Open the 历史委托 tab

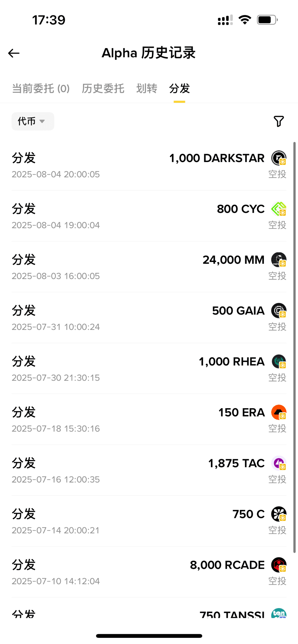pyautogui.click(x=103, y=88)
